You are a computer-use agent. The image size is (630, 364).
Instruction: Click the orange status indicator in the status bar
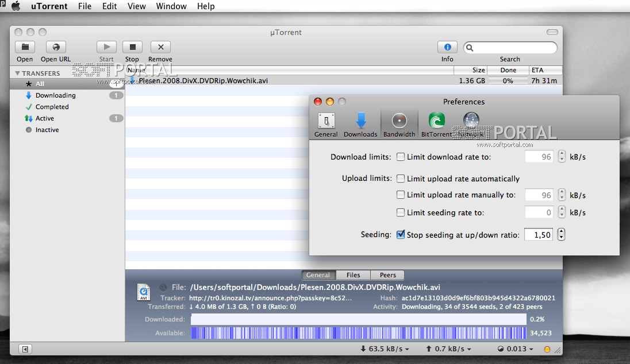tap(547, 349)
